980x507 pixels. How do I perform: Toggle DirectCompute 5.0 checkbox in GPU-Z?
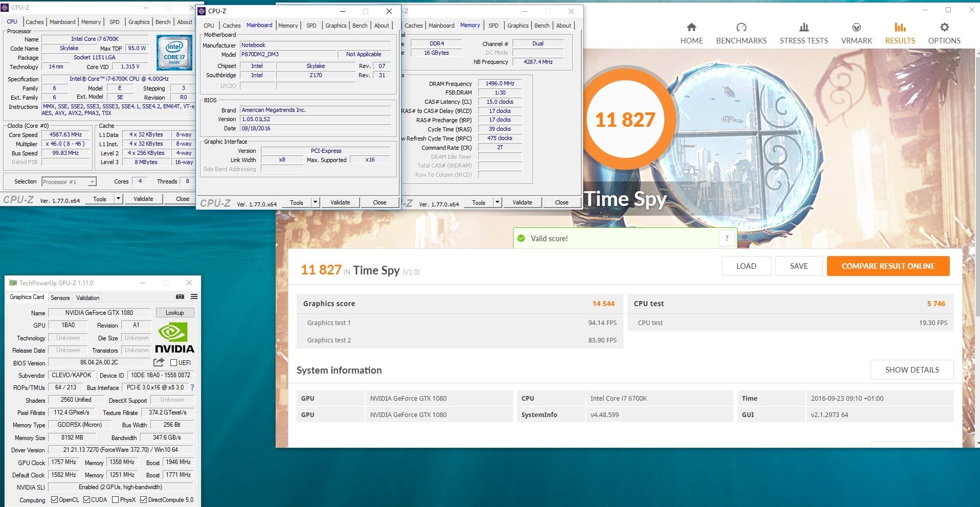[x=143, y=500]
